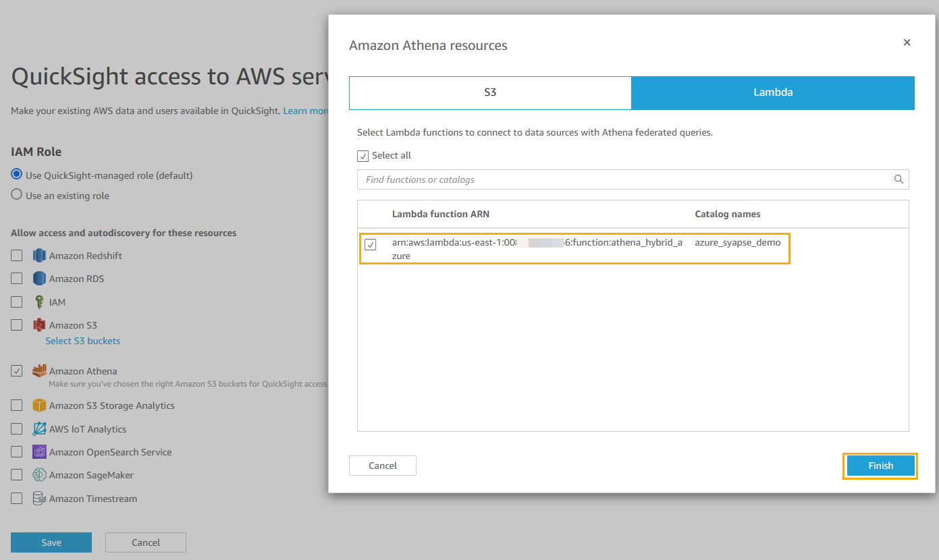Click the Amazon Redshift service icon
This screenshot has width=939, height=560.
coord(39,256)
